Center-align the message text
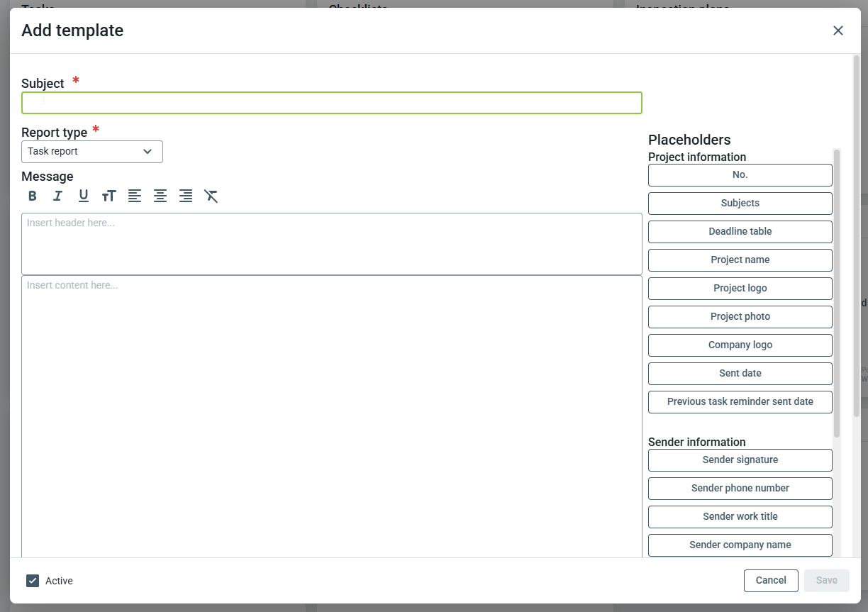The image size is (868, 612). pos(160,196)
